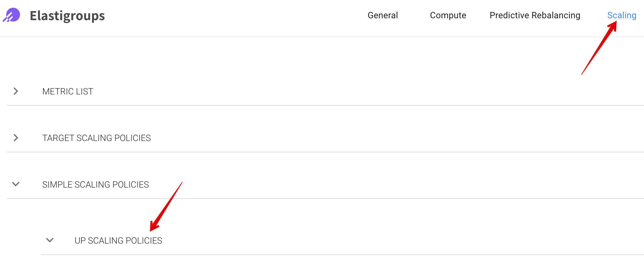Collapse the Up Scaling Policies chevron
This screenshot has width=644, height=265.
point(50,240)
